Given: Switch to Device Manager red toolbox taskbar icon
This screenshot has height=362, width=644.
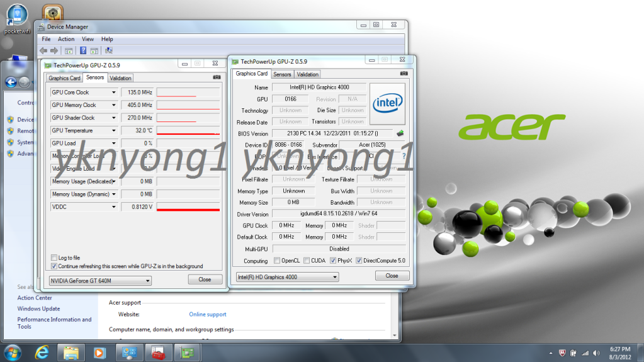Looking at the screenshot, I should [x=158, y=353].
